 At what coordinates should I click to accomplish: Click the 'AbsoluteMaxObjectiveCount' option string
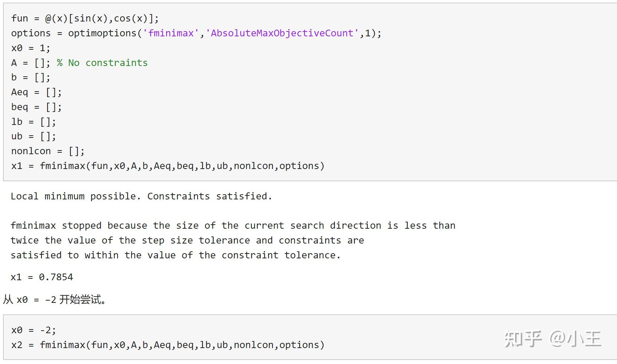click(x=282, y=33)
